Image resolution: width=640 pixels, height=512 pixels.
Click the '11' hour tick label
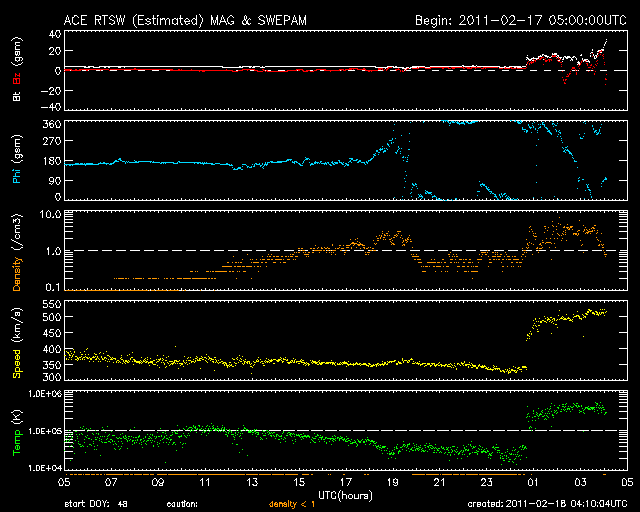point(205,482)
